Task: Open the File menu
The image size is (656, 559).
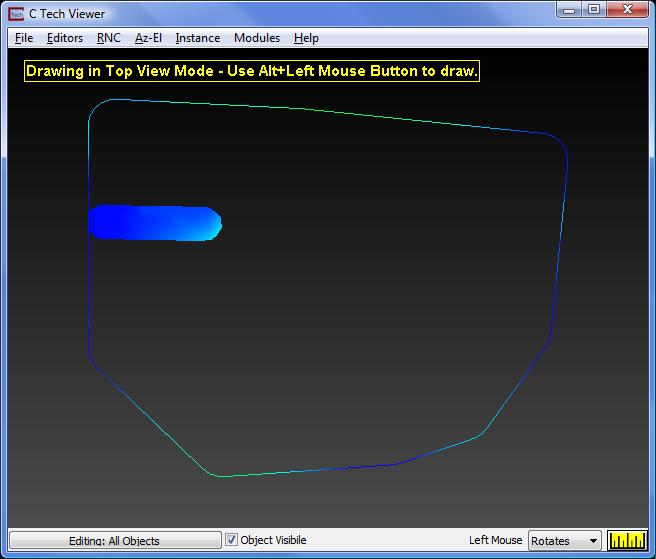Action: (x=24, y=38)
